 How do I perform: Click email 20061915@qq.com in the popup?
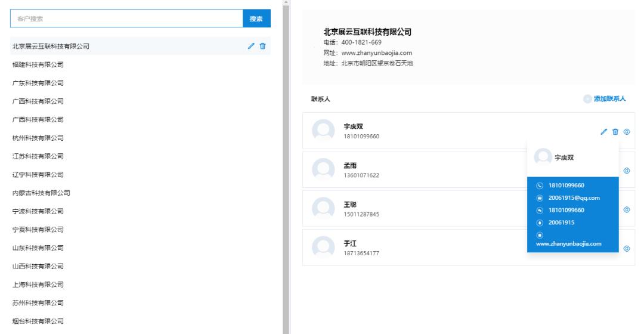(x=574, y=198)
